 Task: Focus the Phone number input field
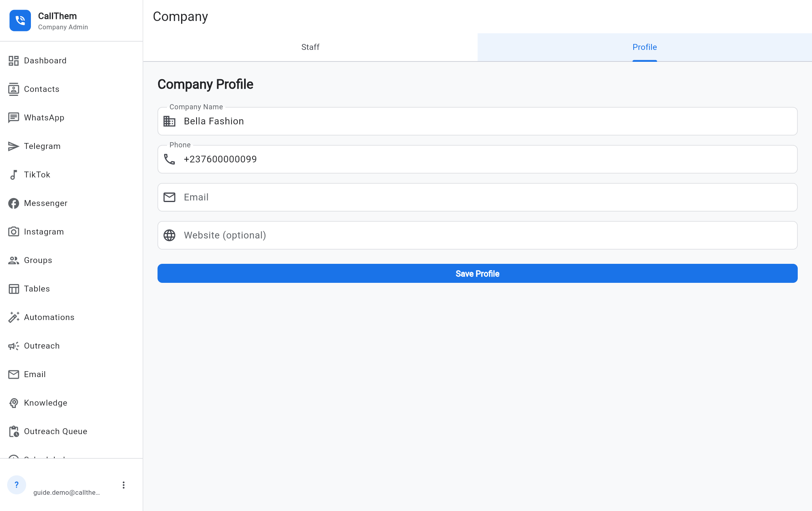click(x=478, y=159)
